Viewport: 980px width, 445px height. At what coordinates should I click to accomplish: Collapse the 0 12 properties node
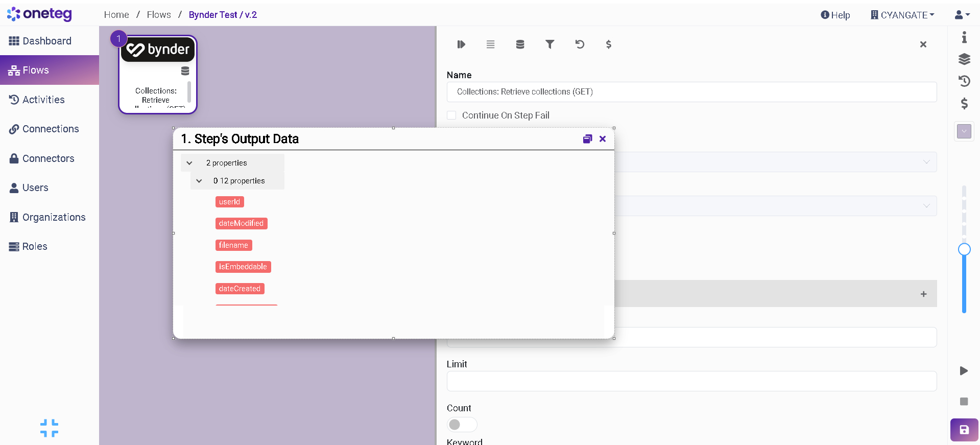199,181
